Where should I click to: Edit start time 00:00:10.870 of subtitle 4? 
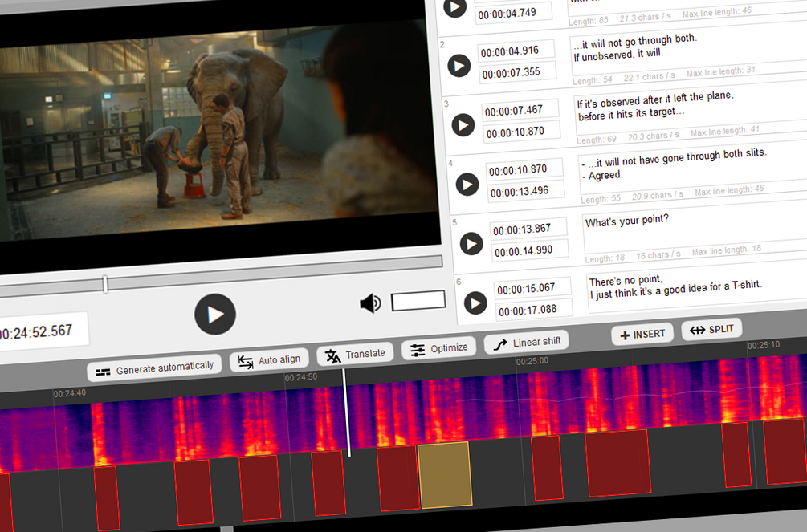click(524, 169)
